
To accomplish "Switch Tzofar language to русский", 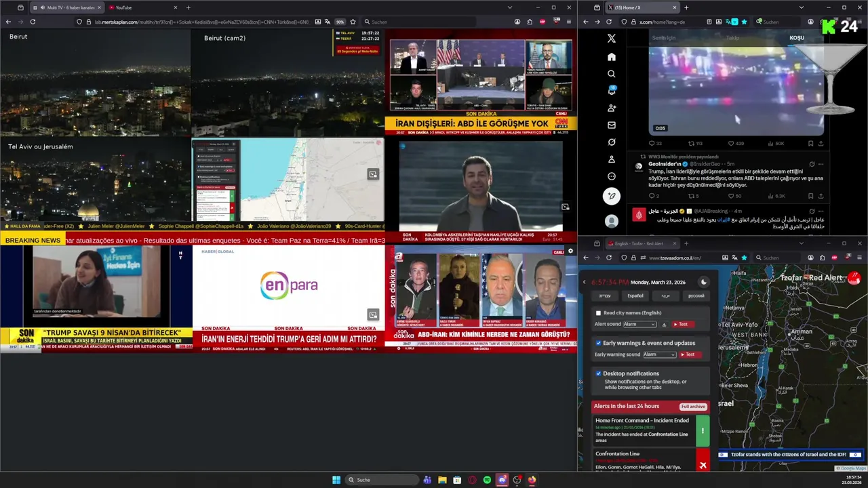I will [x=696, y=296].
